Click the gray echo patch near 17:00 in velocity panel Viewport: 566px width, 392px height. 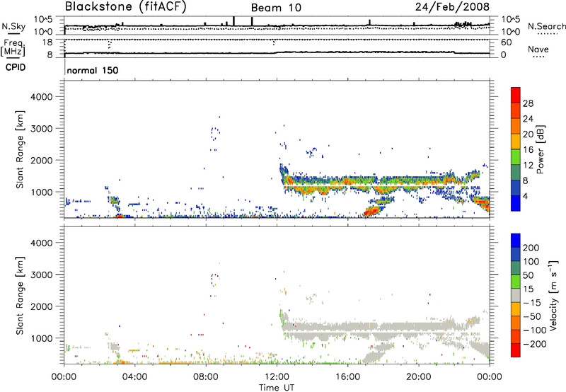tap(373, 357)
